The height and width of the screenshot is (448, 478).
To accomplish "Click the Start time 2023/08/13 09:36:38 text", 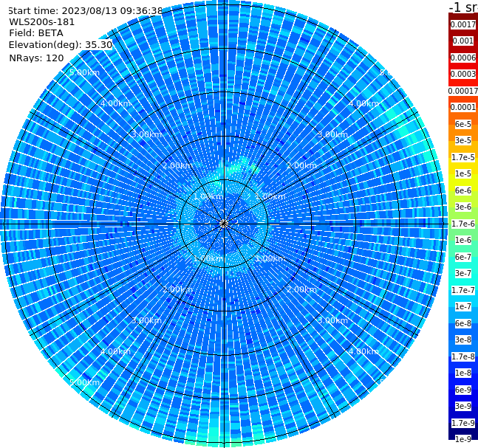I will [86, 11].
